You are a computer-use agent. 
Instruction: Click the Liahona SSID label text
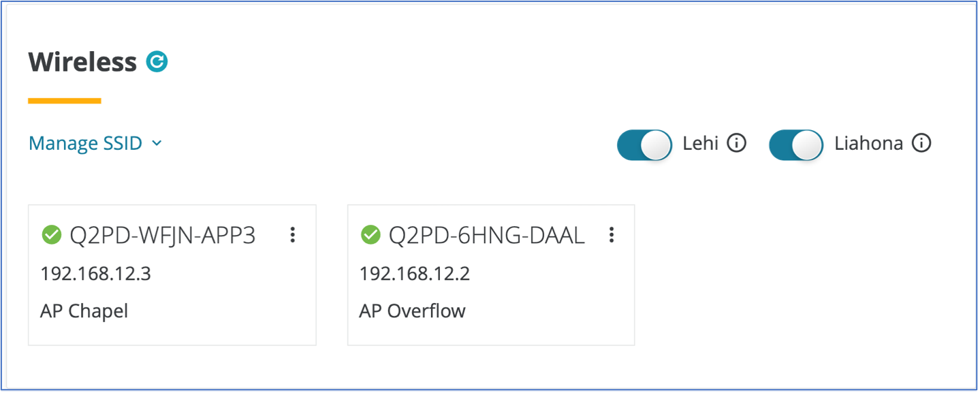[868, 143]
